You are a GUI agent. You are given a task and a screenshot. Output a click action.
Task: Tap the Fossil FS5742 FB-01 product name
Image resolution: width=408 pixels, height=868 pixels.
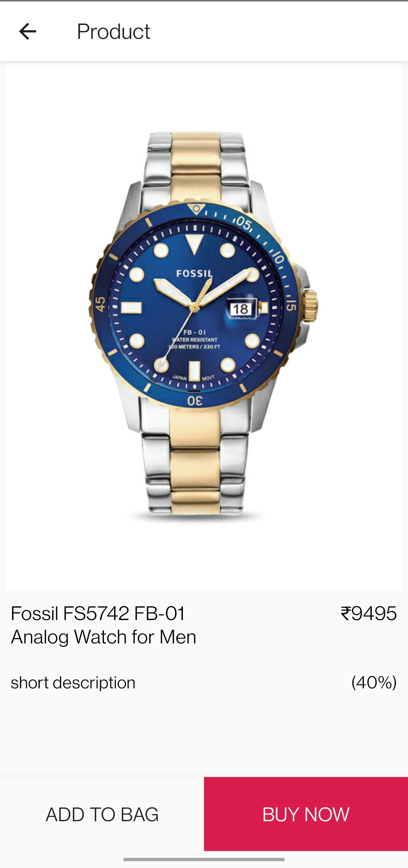(x=104, y=625)
